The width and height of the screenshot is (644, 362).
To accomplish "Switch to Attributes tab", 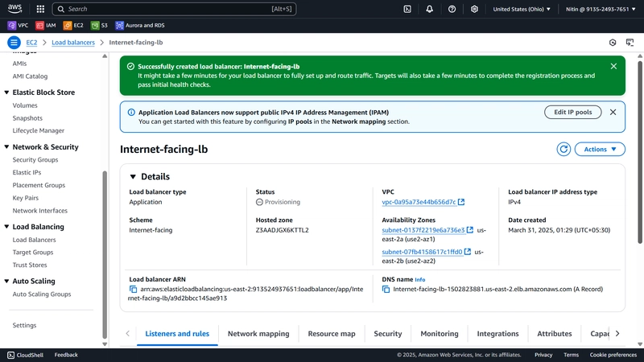I will [554, 334].
